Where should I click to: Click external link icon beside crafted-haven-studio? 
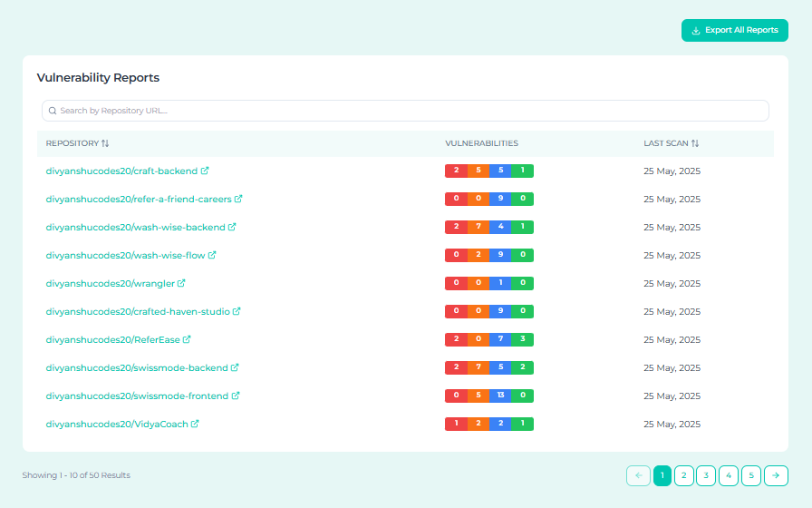(x=237, y=311)
